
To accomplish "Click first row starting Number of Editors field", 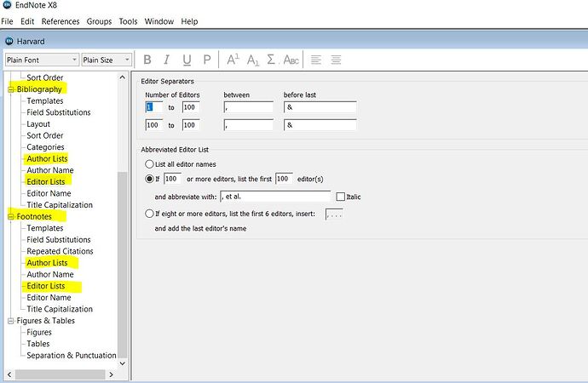I will point(154,107).
